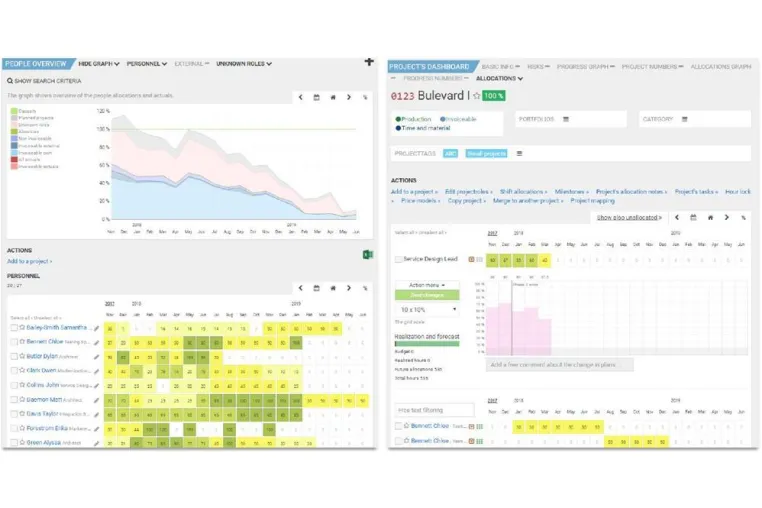Open the Action menu dropdown
Viewport: 762px width, 508px height.
[427, 285]
